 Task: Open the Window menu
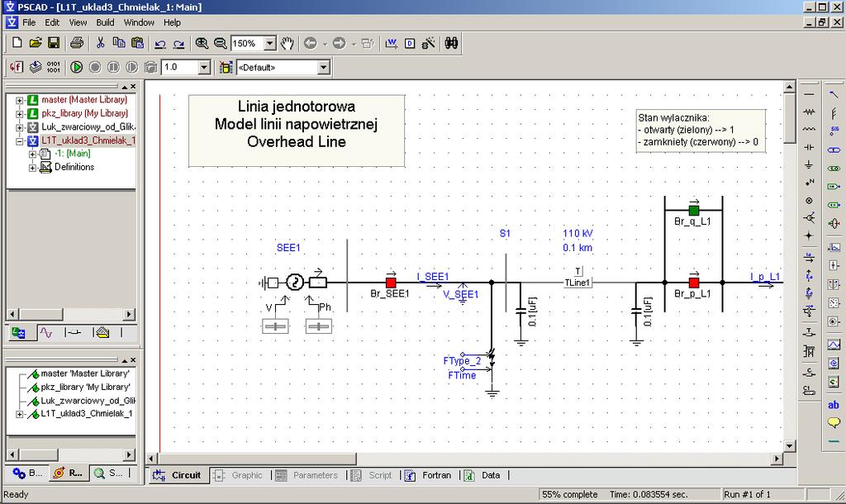(x=139, y=22)
